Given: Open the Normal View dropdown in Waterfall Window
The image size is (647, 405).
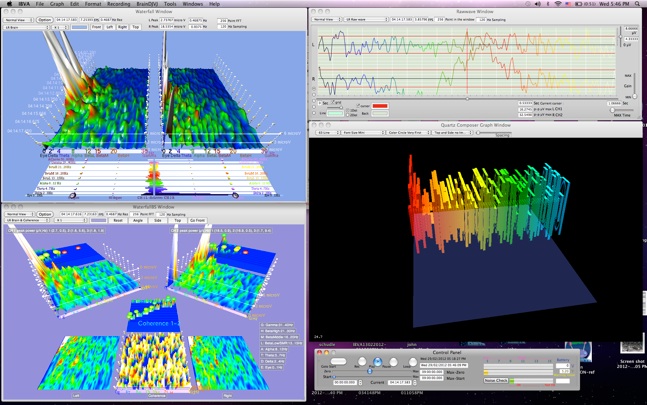Looking at the screenshot, I should (19, 20).
